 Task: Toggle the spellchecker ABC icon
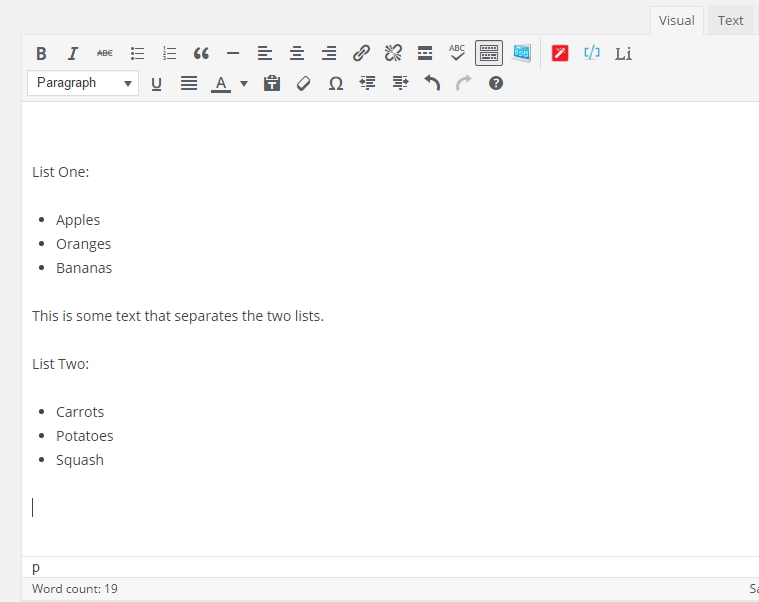coord(457,53)
